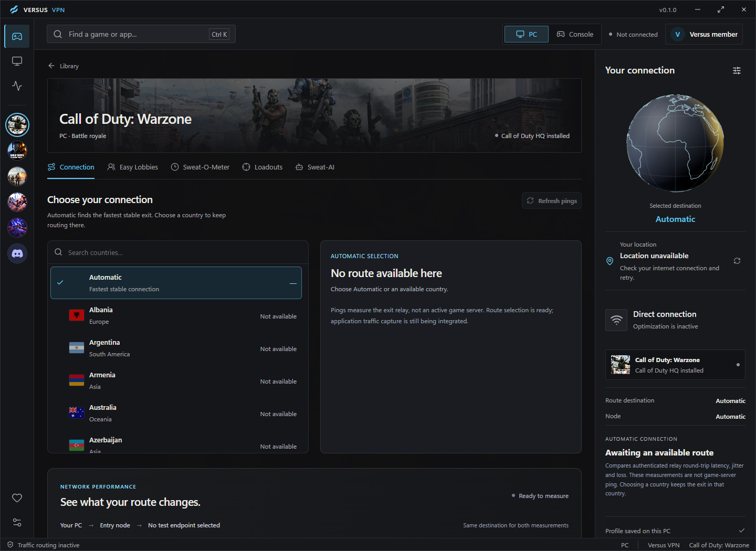Open the sidebar settings sliders icon
The height and width of the screenshot is (551, 756).
[x=17, y=523]
